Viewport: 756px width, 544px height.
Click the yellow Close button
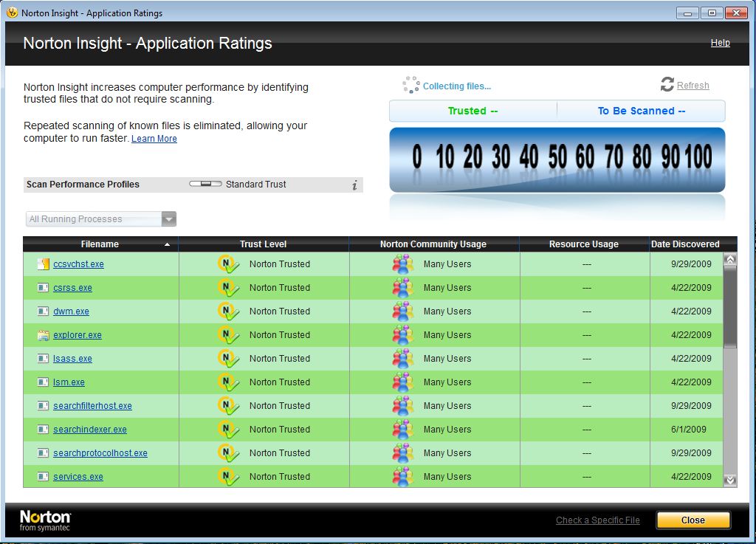693,520
